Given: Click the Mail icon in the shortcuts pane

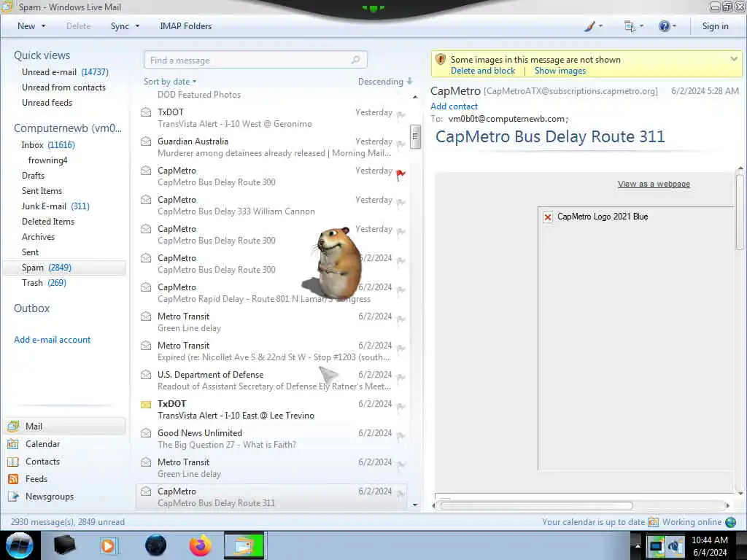Looking at the screenshot, I should coord(13,426).
